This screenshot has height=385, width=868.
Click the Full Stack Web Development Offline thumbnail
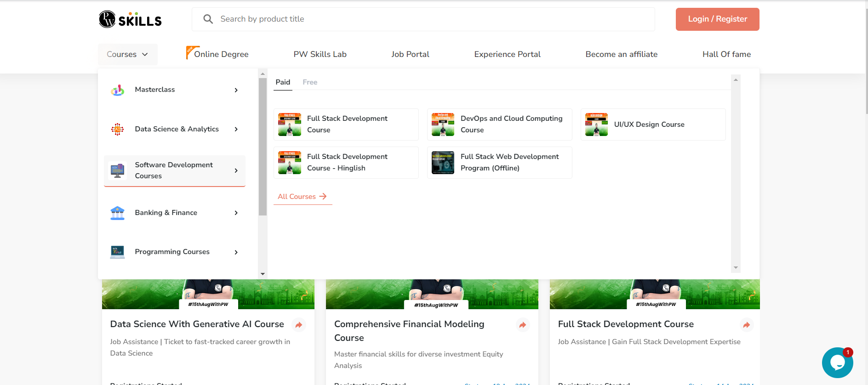[443, 163]
